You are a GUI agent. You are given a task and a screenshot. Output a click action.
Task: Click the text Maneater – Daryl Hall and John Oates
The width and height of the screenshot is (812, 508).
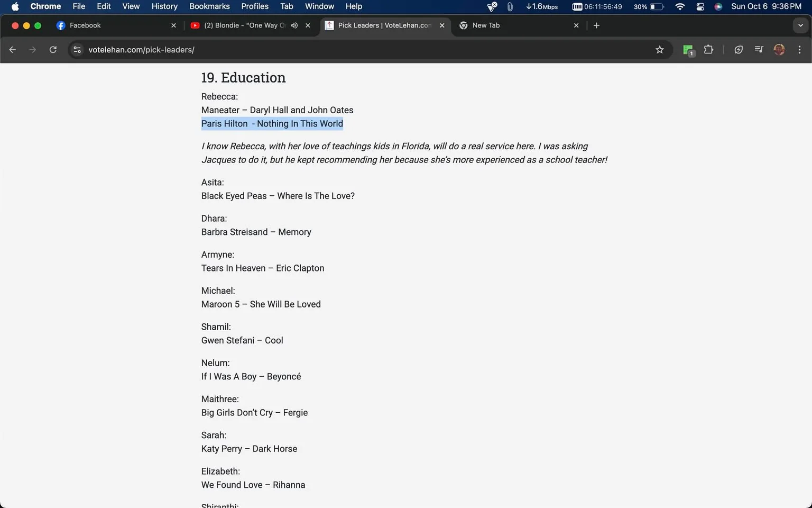point(277,110)
